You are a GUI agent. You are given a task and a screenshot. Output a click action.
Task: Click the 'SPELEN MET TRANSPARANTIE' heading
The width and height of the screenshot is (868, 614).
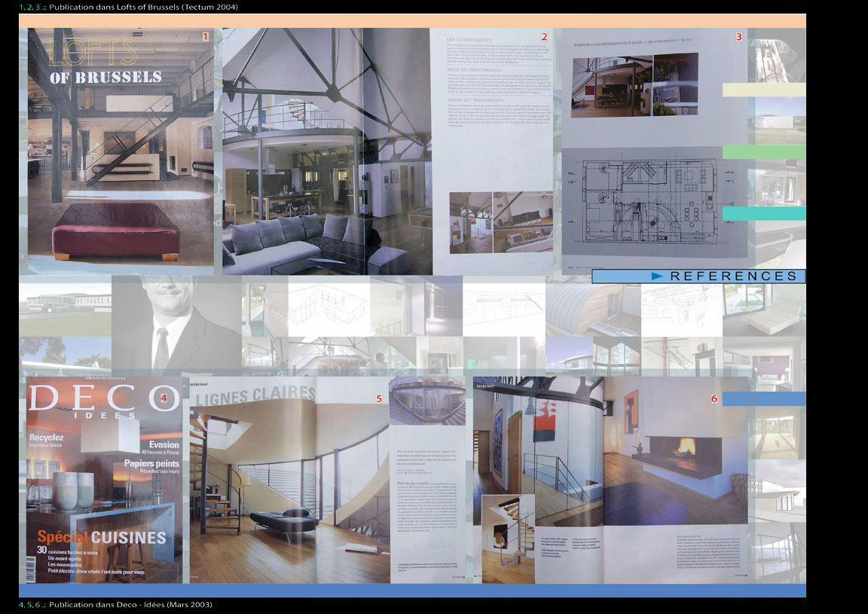[x=475, y=100]
